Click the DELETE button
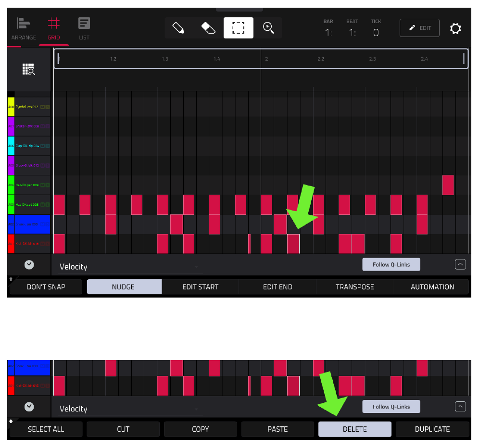Screen dimensions: 479x448 point(354,429)
